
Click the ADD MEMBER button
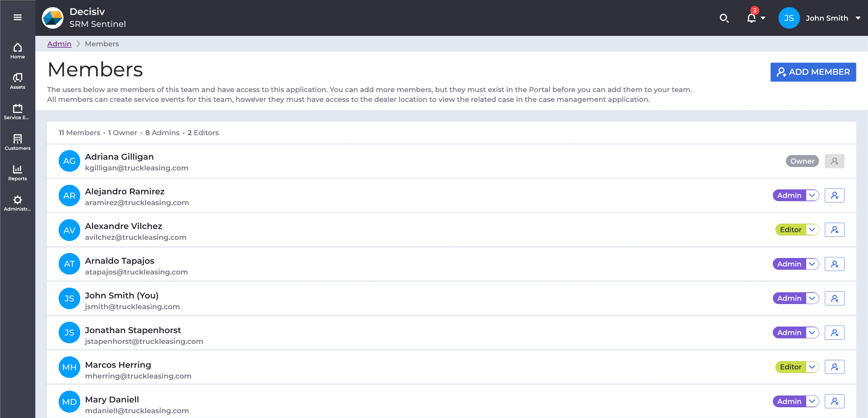pos(813,72)
